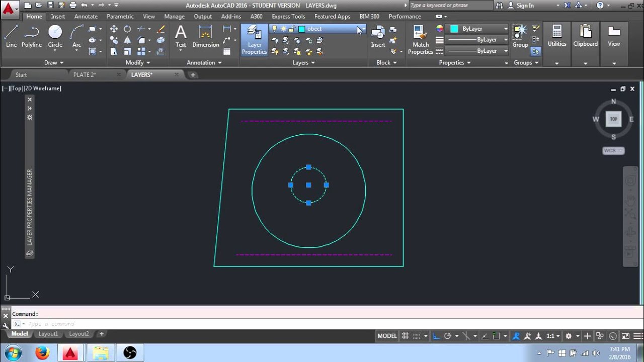Click the TOP face of ViewCube
Screen dimensions: 644x362
(x=613, y=119)
